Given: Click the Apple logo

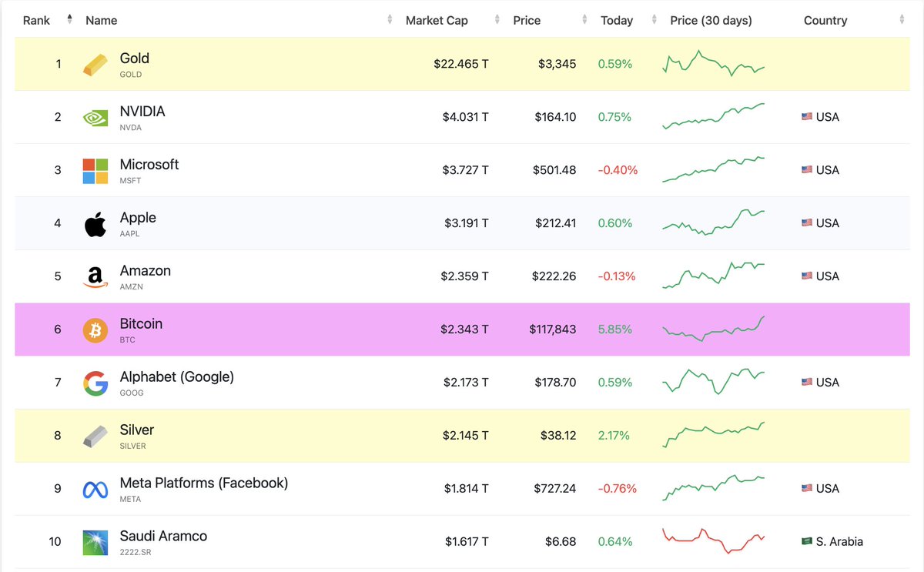Looking at the screenshot, I should 94,222.
